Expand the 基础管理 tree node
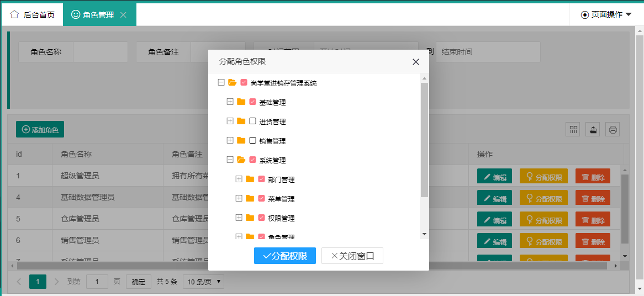 coord(230,102)
